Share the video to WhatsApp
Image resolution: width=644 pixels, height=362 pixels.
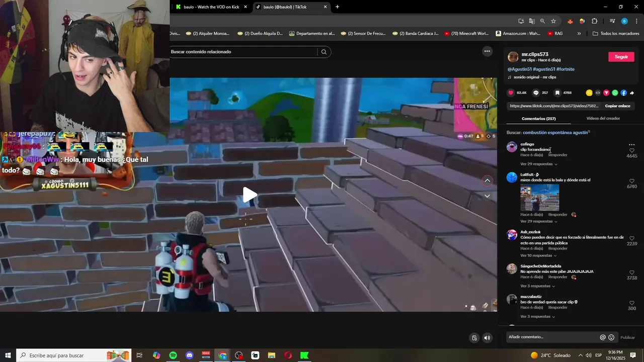pos(615,93)
